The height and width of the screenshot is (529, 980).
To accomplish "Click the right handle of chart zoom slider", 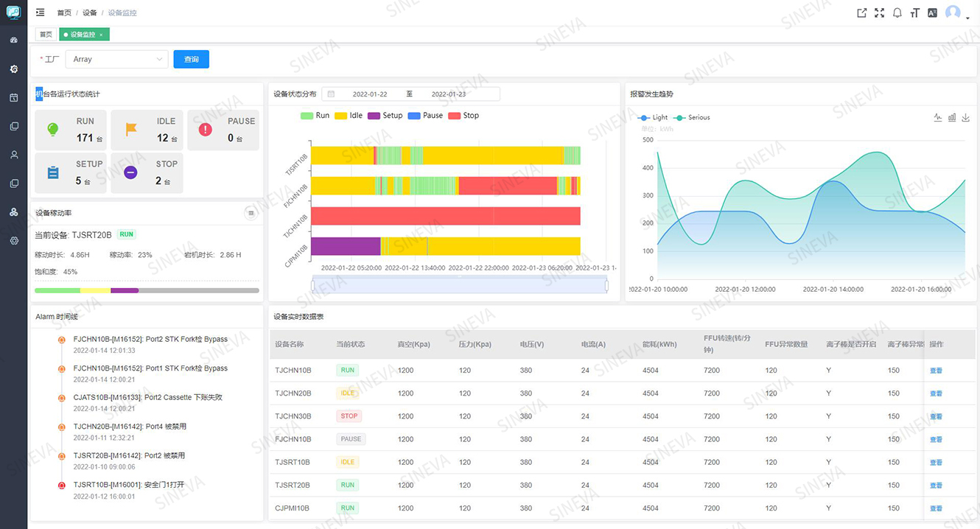I will click(607, 285).
